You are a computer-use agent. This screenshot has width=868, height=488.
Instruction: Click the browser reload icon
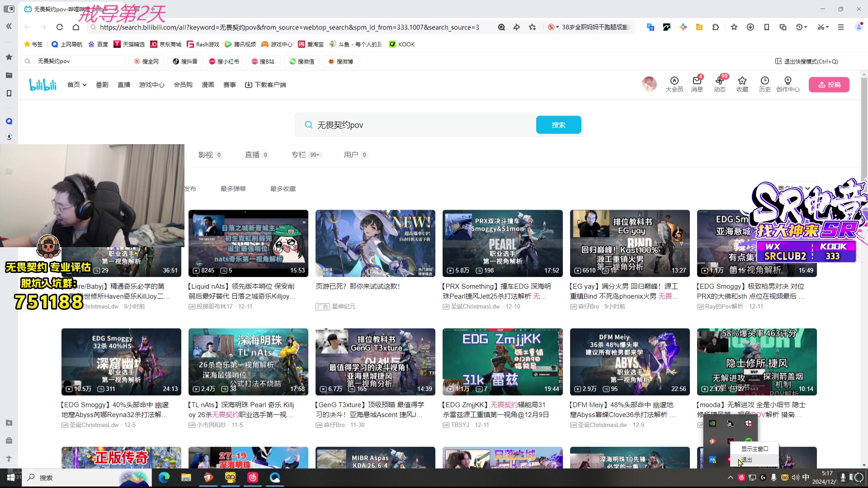coord(60,27)
